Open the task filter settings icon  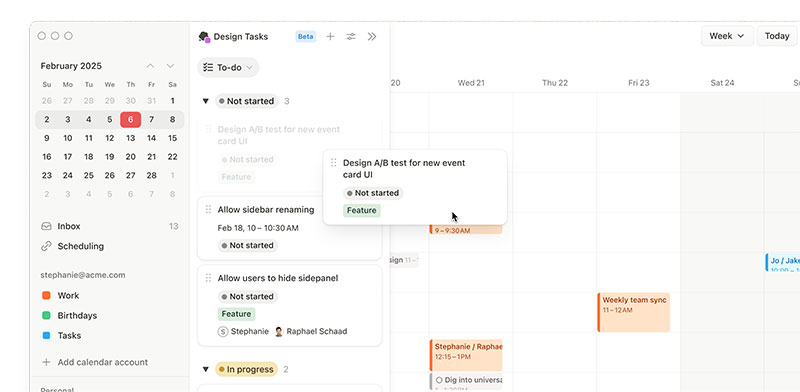(351, 36)
